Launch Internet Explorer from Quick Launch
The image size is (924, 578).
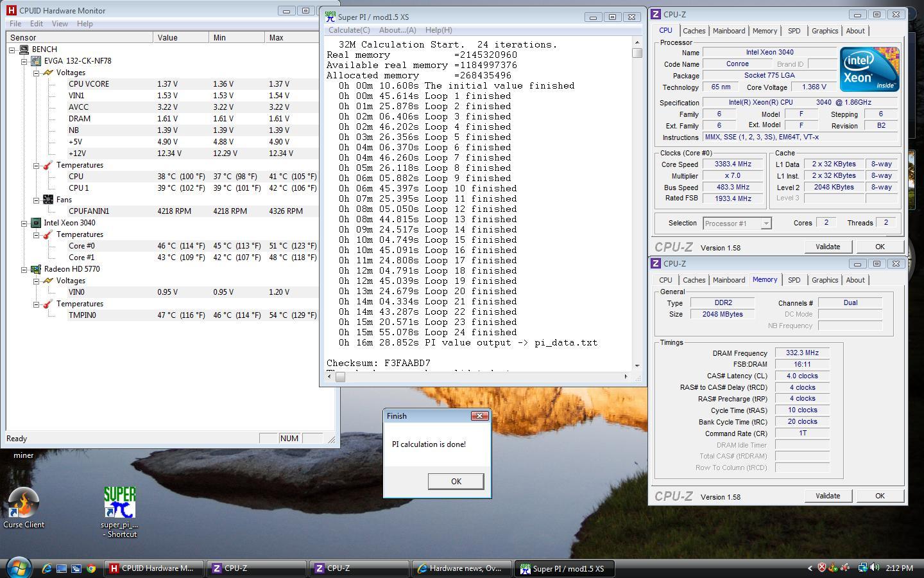(x=47, y=568)
